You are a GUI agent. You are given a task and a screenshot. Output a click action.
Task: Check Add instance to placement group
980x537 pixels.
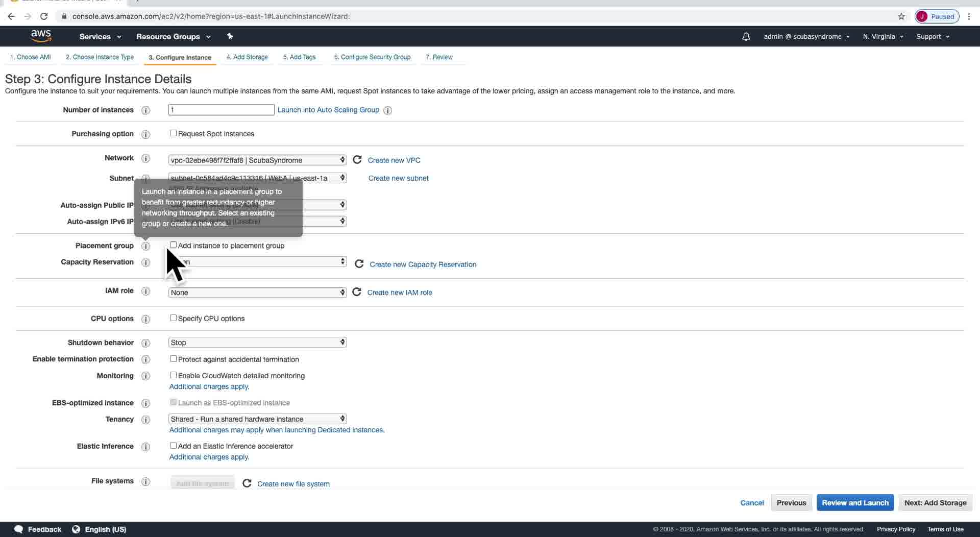coord(174,245)
